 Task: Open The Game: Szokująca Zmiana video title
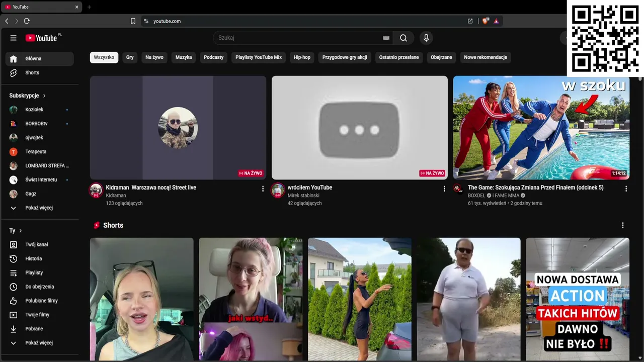(x=536, y=188)
